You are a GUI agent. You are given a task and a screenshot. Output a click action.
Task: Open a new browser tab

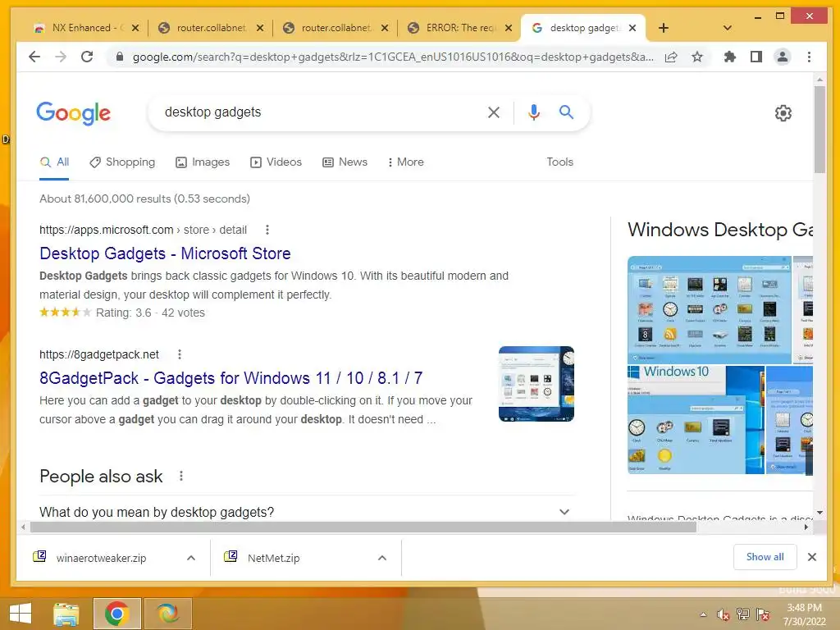tap(663, 28)
